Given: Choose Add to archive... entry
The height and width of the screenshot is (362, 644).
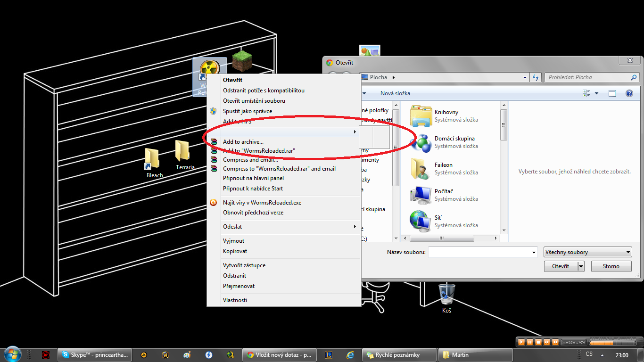Looking at the screenshot, I should (x=243, y=141).
